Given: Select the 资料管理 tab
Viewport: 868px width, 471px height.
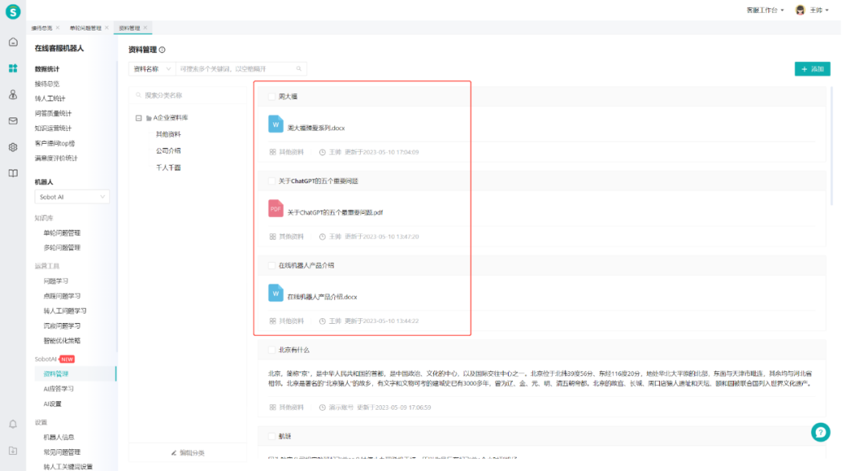Looking at the screenshot, I should tap(129, 27).
